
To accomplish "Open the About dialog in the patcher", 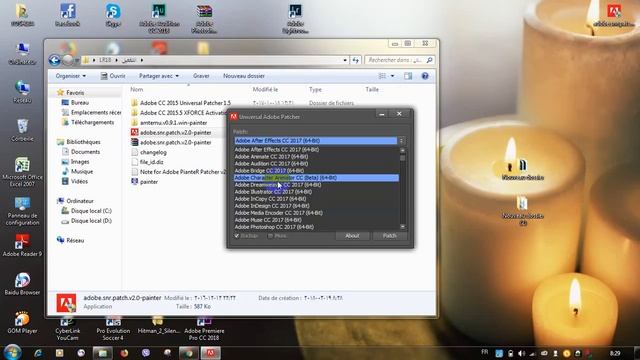I will pyautogui.click(x=352, y=236).
